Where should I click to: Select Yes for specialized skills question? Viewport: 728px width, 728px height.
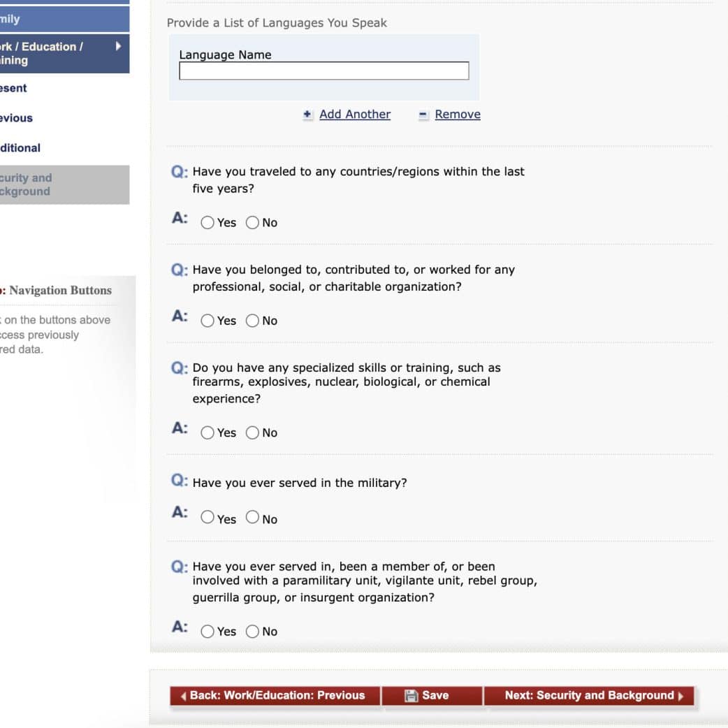click(208, 432)
